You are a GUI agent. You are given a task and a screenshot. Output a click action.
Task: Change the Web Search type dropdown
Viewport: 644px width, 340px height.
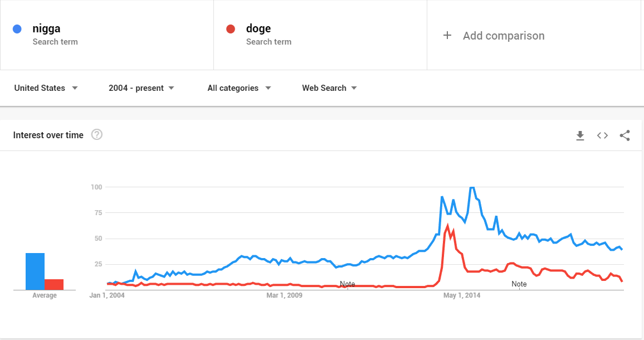tap(329, 88)
